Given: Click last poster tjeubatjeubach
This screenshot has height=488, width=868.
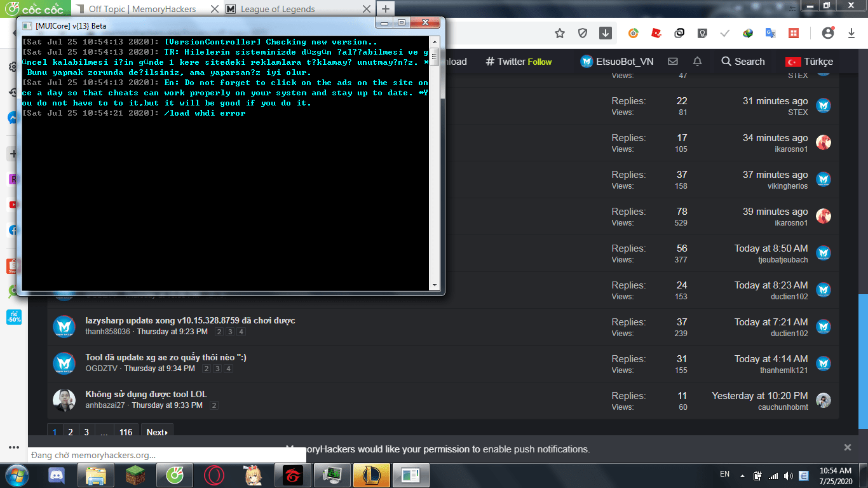Looking at the screenshot, I should tap(783, 260).
